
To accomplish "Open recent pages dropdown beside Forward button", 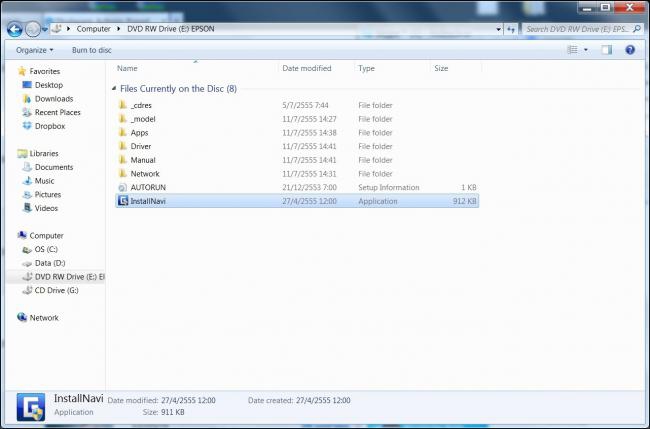I will pos(44,29).
